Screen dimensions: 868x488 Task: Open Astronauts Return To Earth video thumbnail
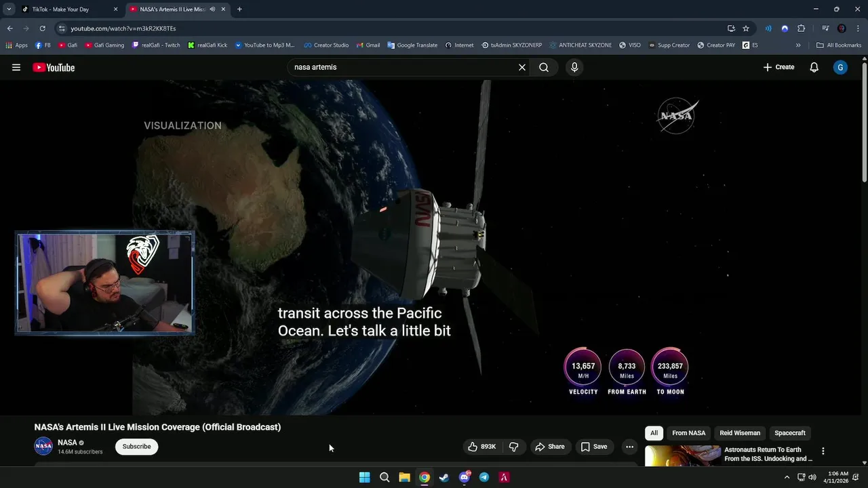(x=682, y=455)
